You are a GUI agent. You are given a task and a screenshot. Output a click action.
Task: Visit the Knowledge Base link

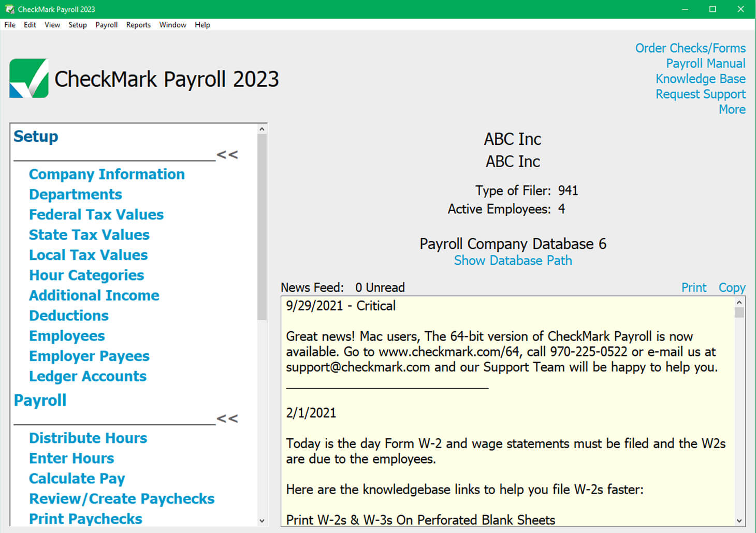click(701, 79)
